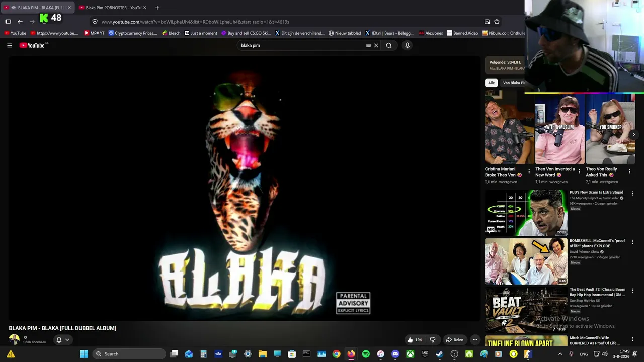Screen dimensions: 644x362
Task: Open the channel avatar under the video title
Action: (14, 340)
